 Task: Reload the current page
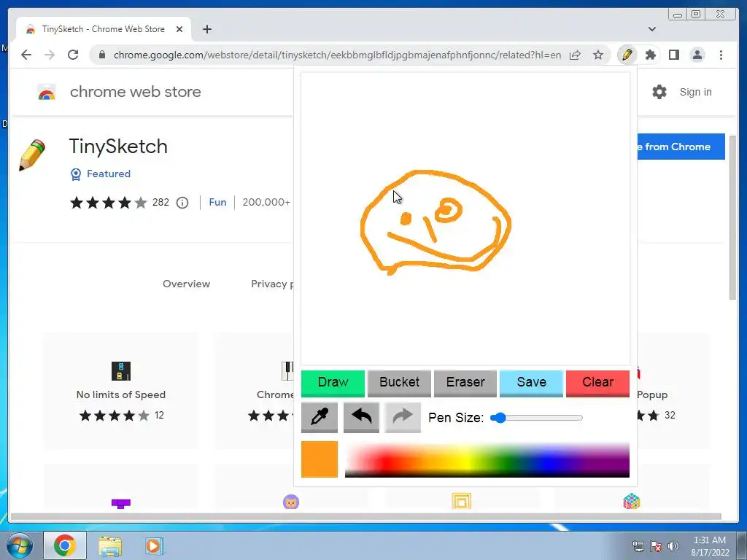[x=73, y=55]
